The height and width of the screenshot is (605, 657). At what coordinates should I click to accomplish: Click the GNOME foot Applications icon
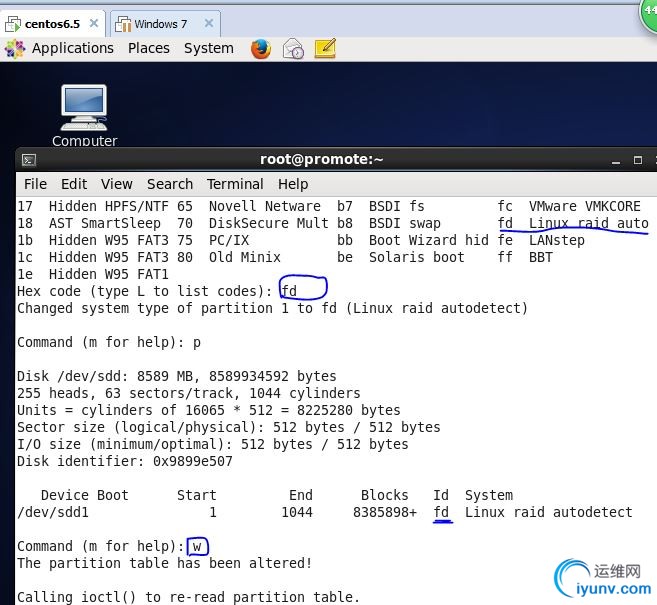pos(15,49)
